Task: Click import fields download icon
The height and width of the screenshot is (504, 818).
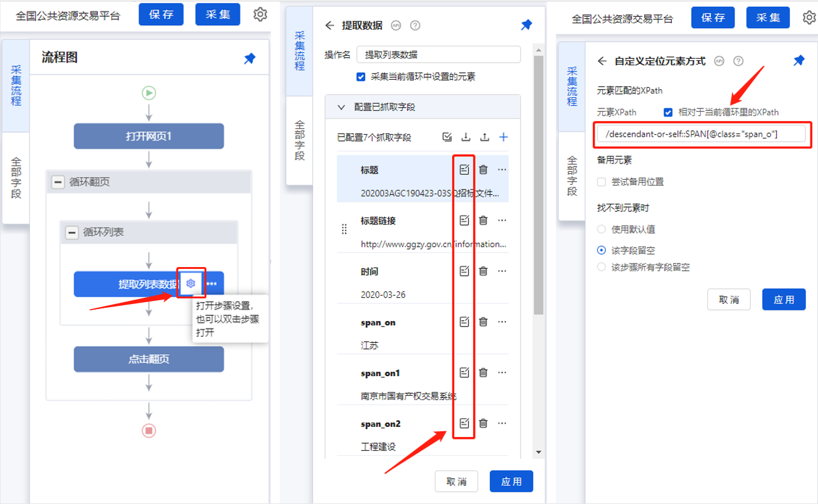Action: pos(465,137)
